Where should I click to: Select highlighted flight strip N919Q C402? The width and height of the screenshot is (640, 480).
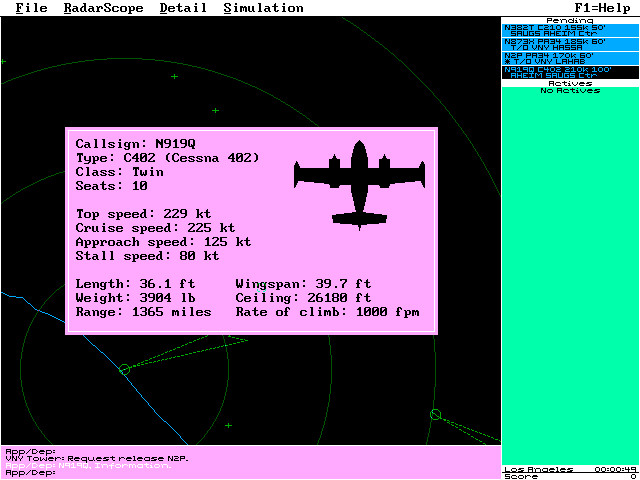tap(571, 72)
